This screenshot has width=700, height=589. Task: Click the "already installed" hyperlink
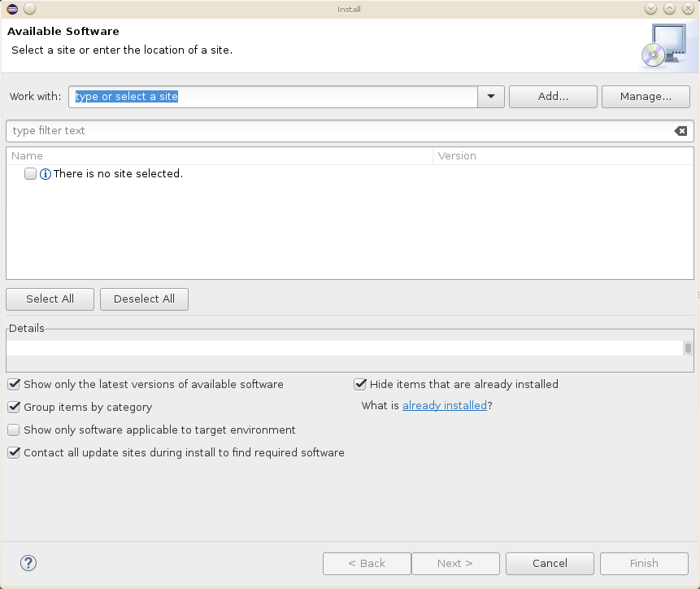pyautogui.click(x=444, y=404)
